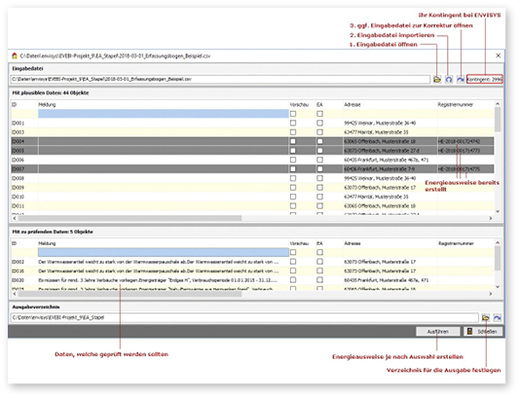
Task: Open the output directory using the blue arrow icon
Action: [x=497, y=318]
